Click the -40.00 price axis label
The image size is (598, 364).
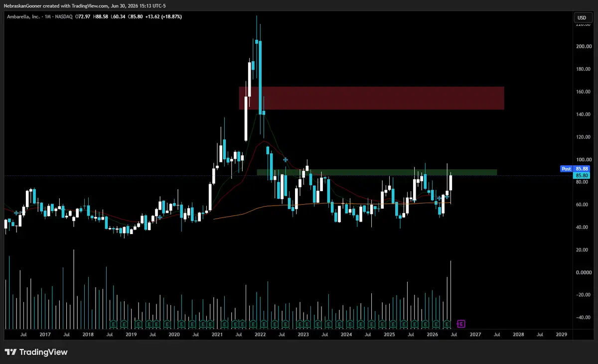coord(582,318)
